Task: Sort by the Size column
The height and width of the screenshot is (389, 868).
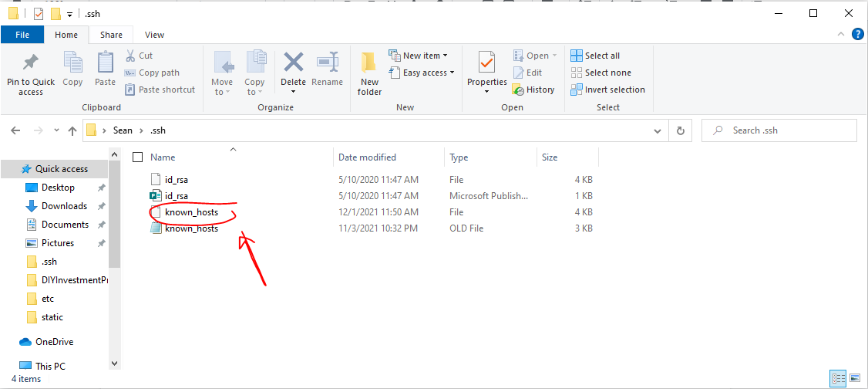Action: (550, 157)
